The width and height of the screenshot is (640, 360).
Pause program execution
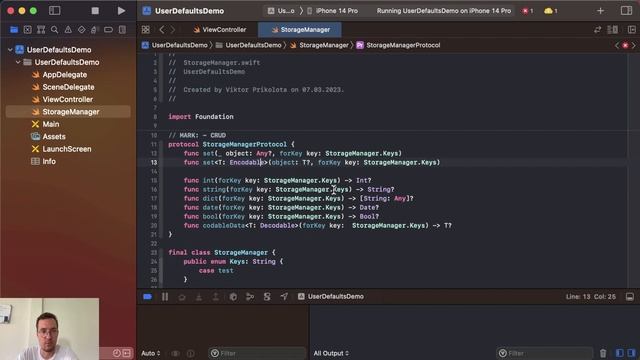[x=165, y=297]
